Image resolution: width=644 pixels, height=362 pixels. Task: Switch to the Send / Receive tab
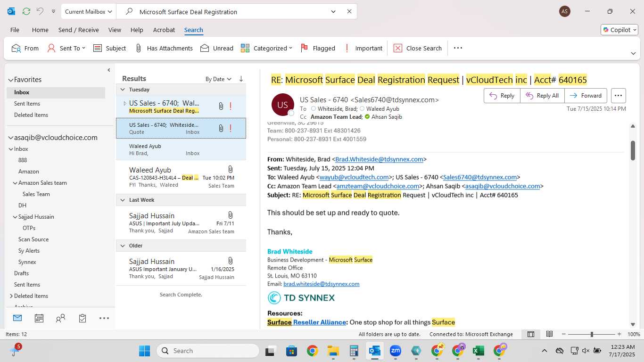(79, 30)
